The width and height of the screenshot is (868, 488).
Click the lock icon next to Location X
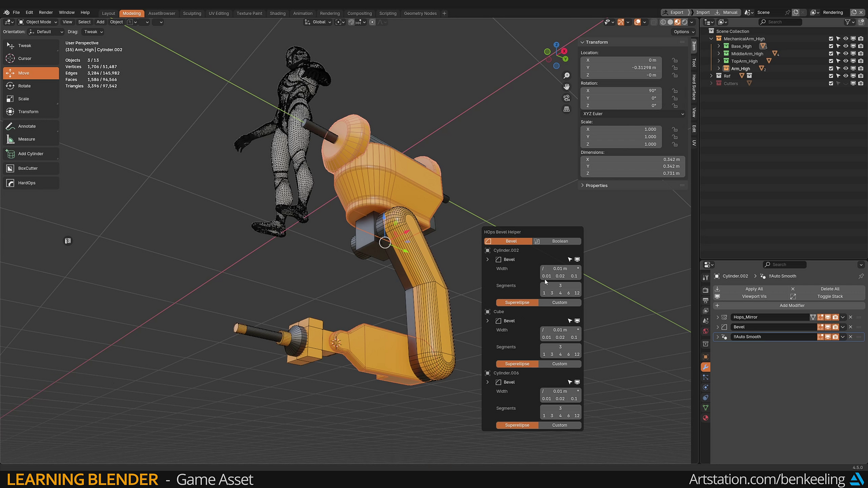(x=675, y=60)
